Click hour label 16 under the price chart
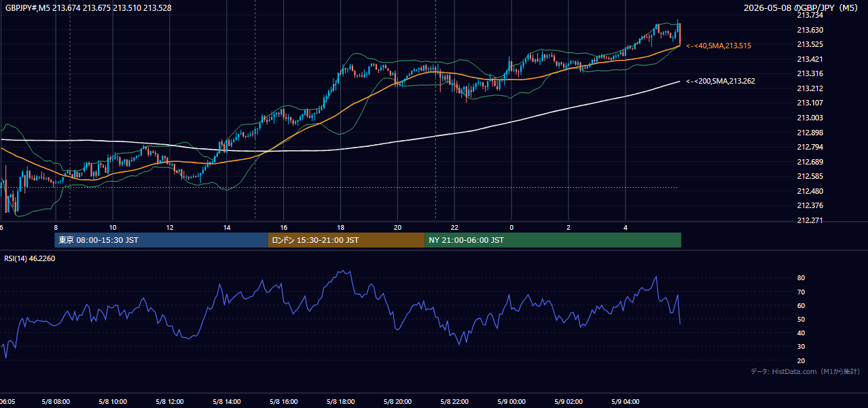Viewport: 868px width, 408px height. tap(284, 227)
